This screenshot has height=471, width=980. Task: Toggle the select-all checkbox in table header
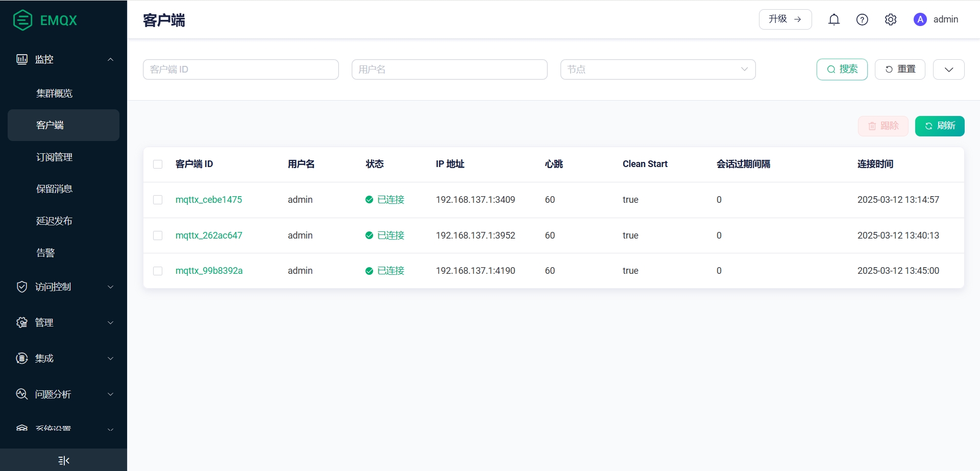[158, 164]
